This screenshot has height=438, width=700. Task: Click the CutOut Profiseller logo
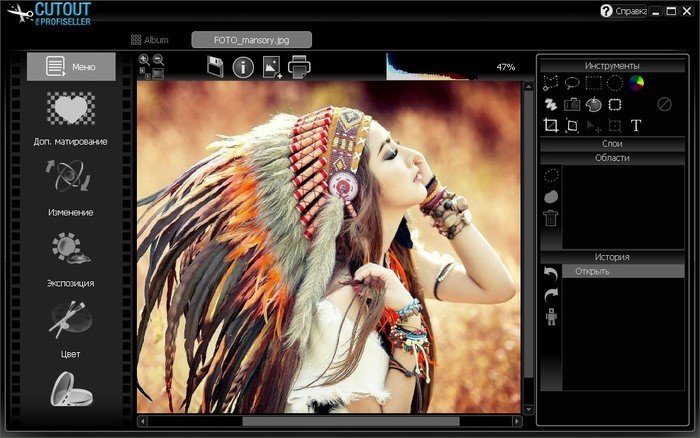(x=50, y=14)
